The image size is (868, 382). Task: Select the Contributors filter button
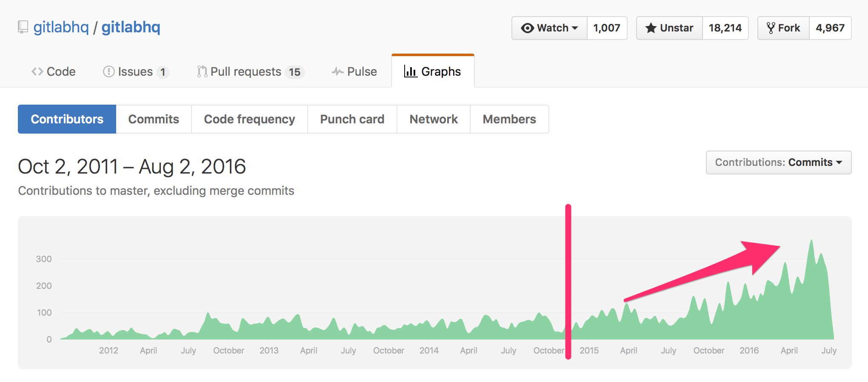(x=67, y=119)
